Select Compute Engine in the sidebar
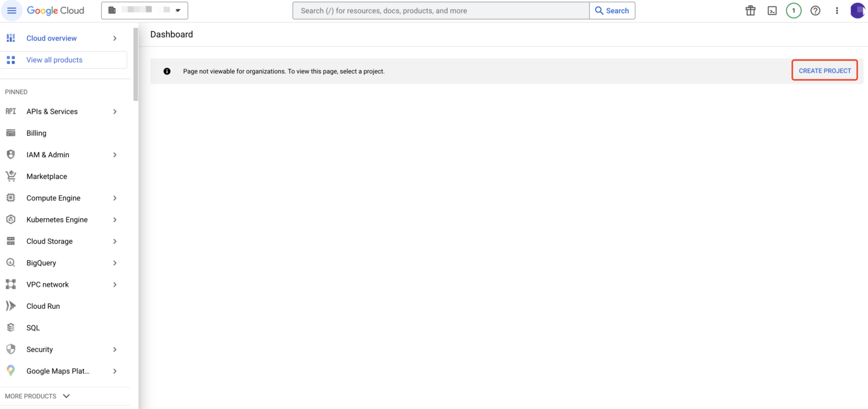Screen dimensions: 868x409 click(53, 197)
